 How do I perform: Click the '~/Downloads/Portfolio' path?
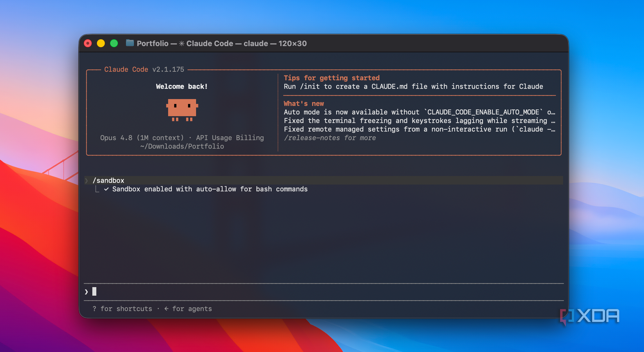[x=182, y=146]
